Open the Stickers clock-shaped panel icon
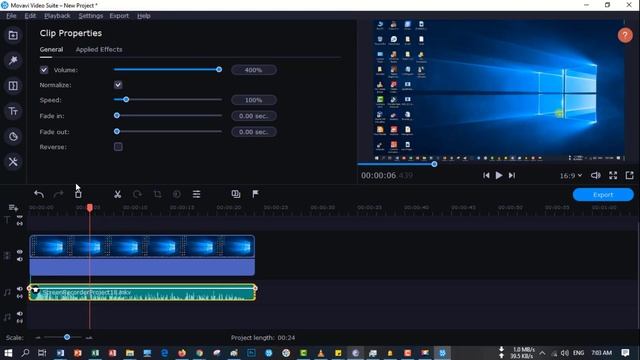This screenshot has height=360, width=640. (13, 136)
